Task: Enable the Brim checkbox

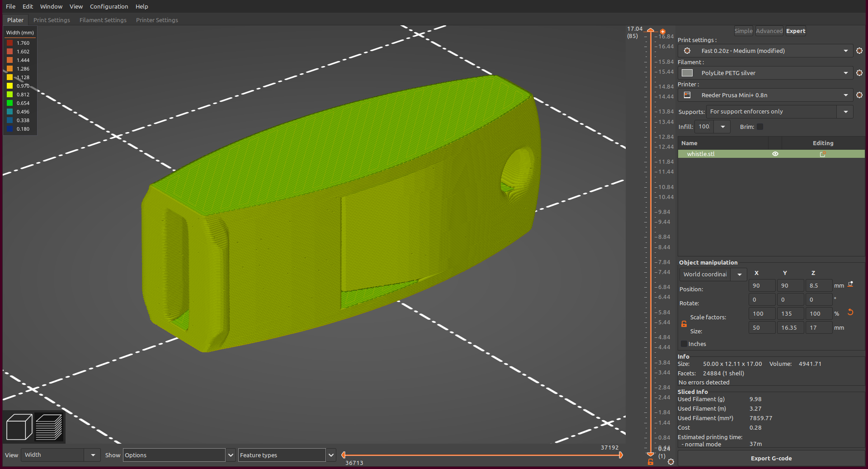Action: (x=760, y=127)
